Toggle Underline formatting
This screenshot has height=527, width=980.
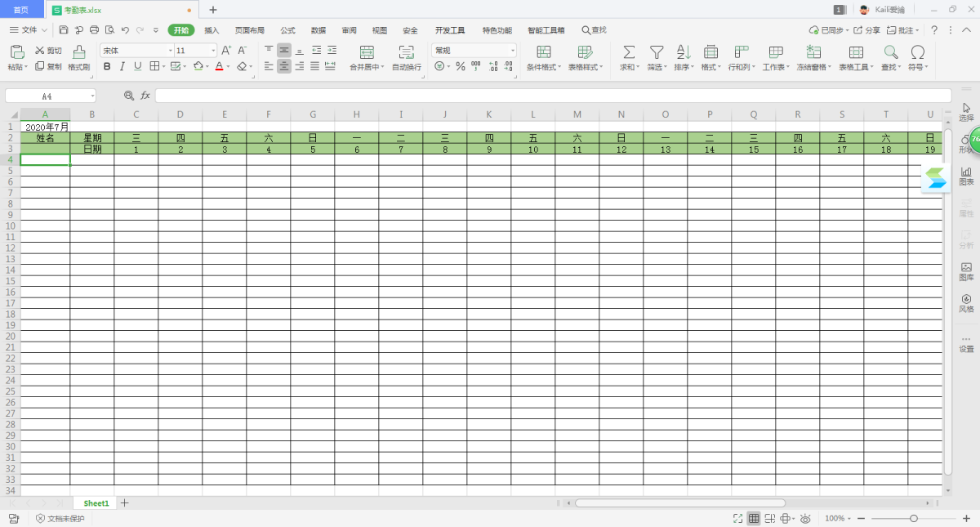137,66
